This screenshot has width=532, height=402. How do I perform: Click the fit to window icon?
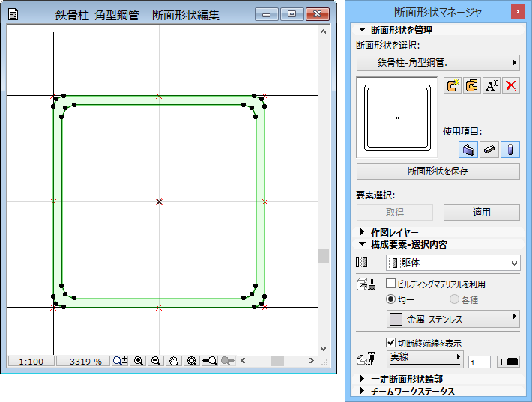(x=192, y=361)
